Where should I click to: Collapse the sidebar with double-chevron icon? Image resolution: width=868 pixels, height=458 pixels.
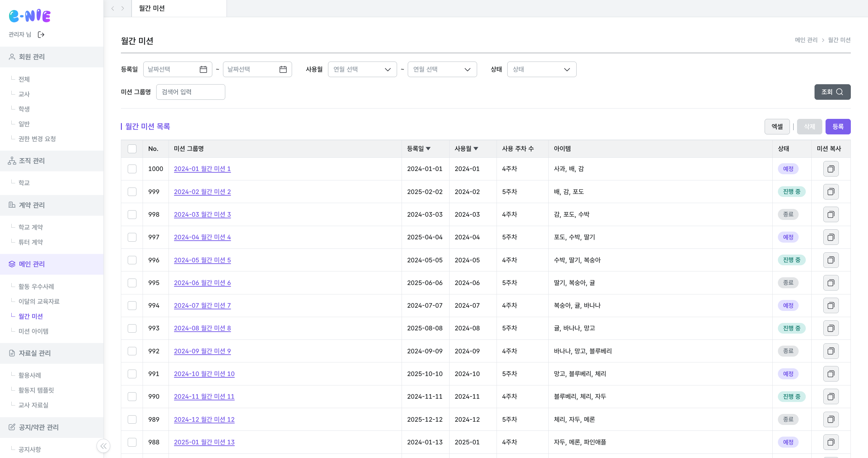103,446
